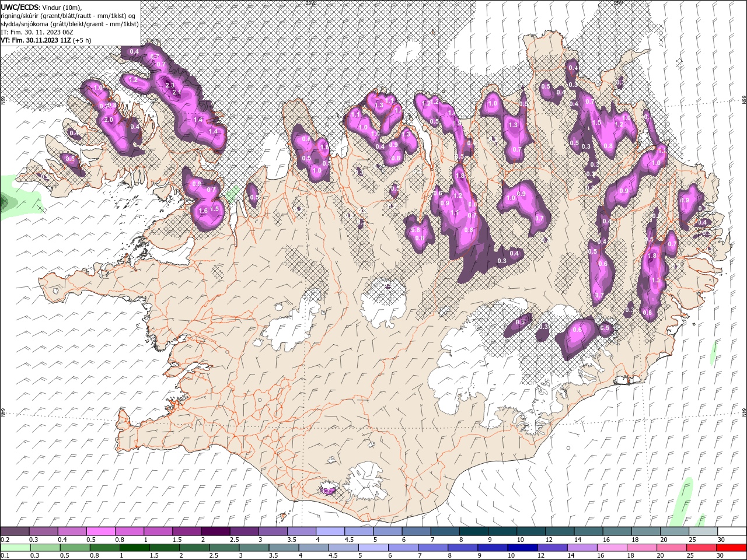
Task: Select the light lavender swatch at 4 on snow scale
Action: coord(330,531)
